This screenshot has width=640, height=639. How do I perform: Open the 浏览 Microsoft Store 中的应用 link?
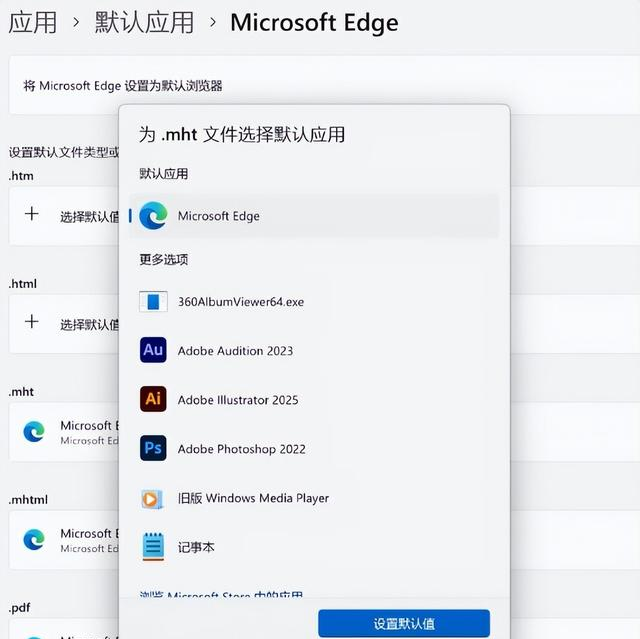tap(221, 595)
